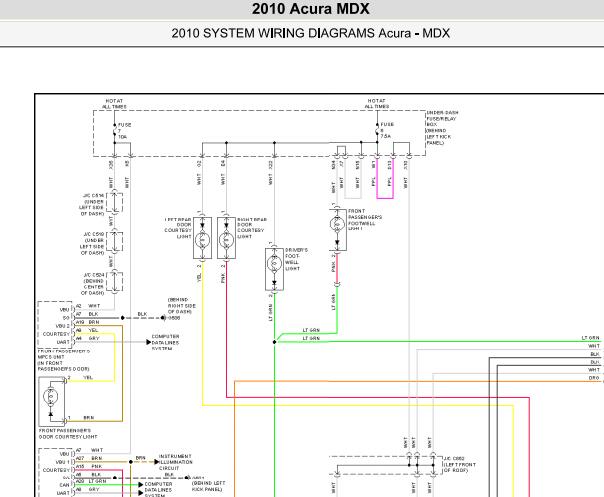This screenshot has width=604, height=497.
Task: Click the magenta PPL jumper loop
Action: pyautogui.click(x=385, y=179)
